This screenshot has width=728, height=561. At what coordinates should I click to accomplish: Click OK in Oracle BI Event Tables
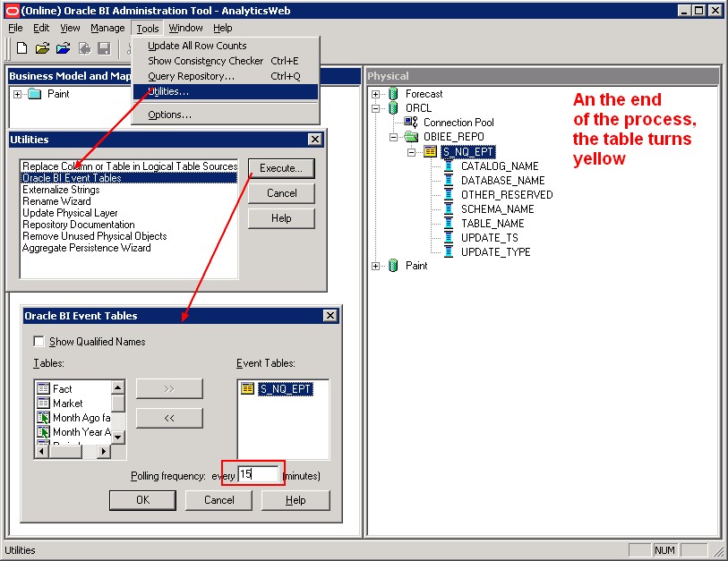143,500
